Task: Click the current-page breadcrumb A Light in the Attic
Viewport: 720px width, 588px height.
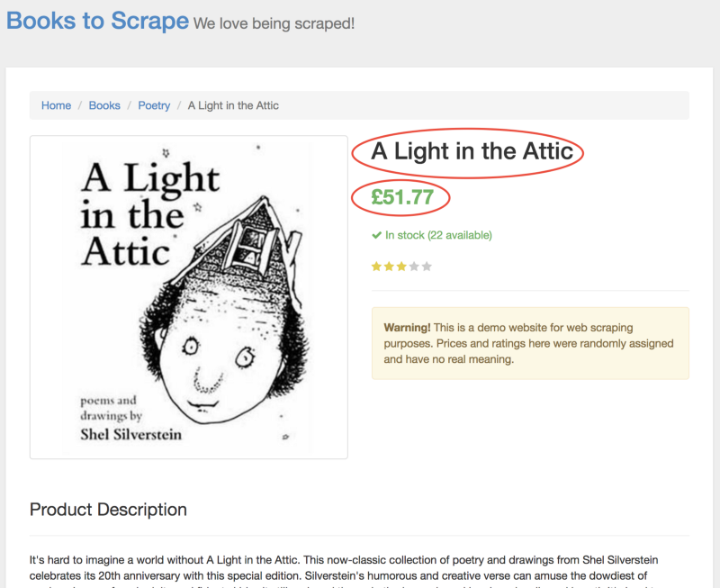Action: [x=233, y=105]
